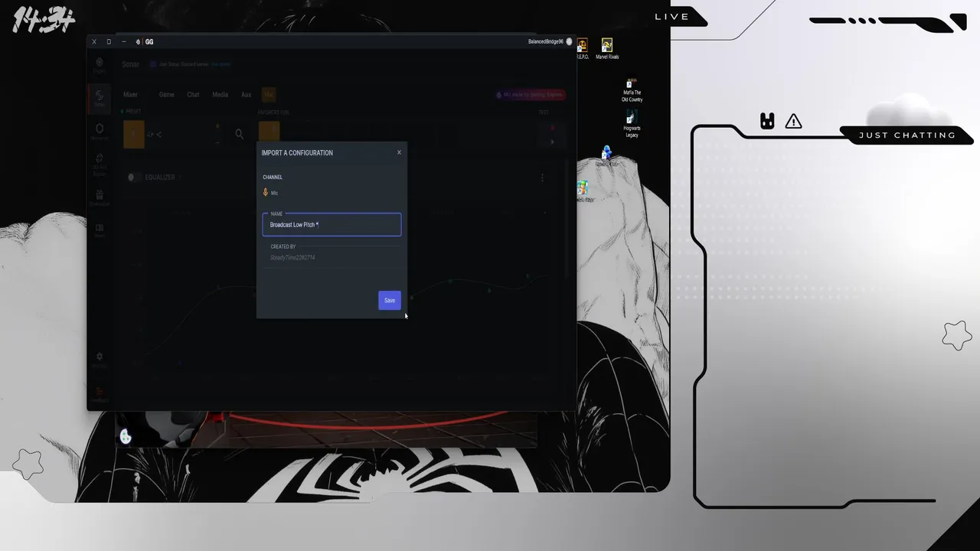The width and height of the screenshot is (980, 551).
Task: Click the orange Mic channel icon
Action: (266, 193)
